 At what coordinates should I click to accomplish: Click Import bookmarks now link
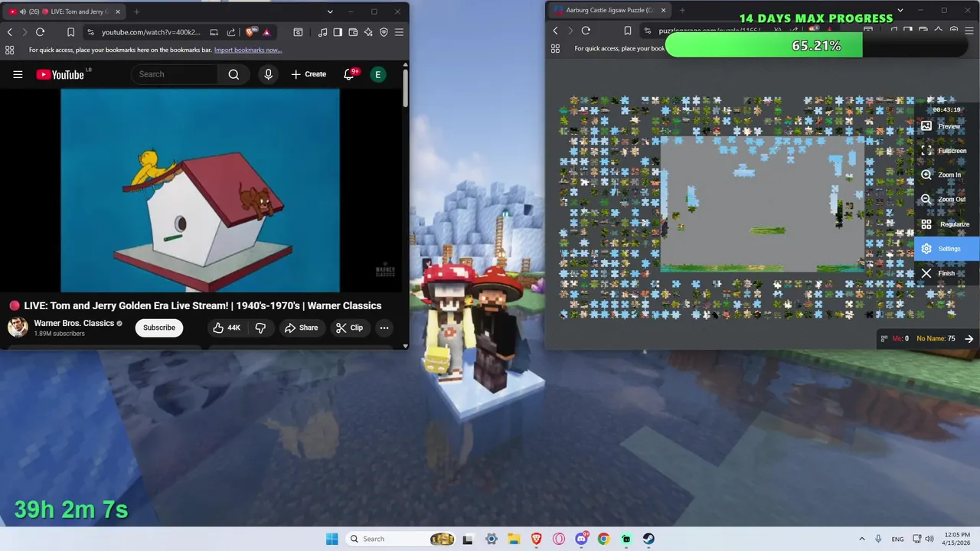point(248,50)
